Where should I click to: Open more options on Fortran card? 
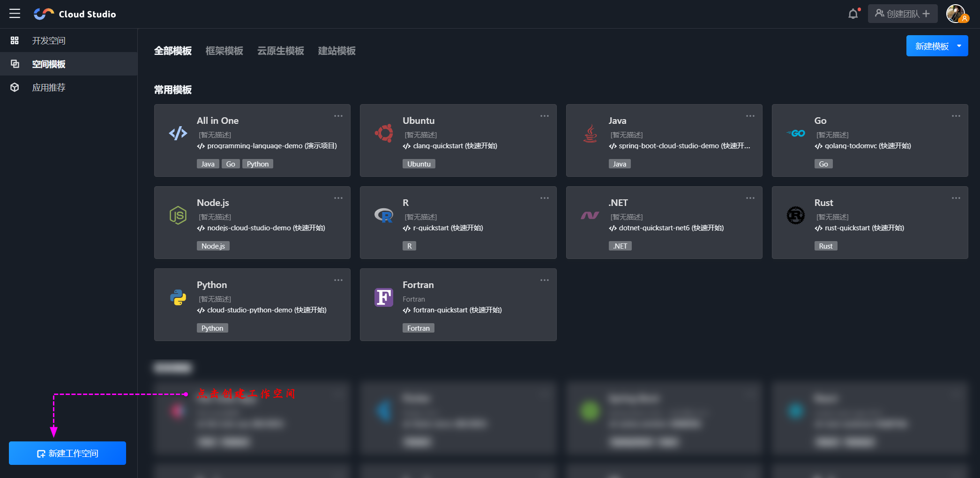(x=544, y=280)
